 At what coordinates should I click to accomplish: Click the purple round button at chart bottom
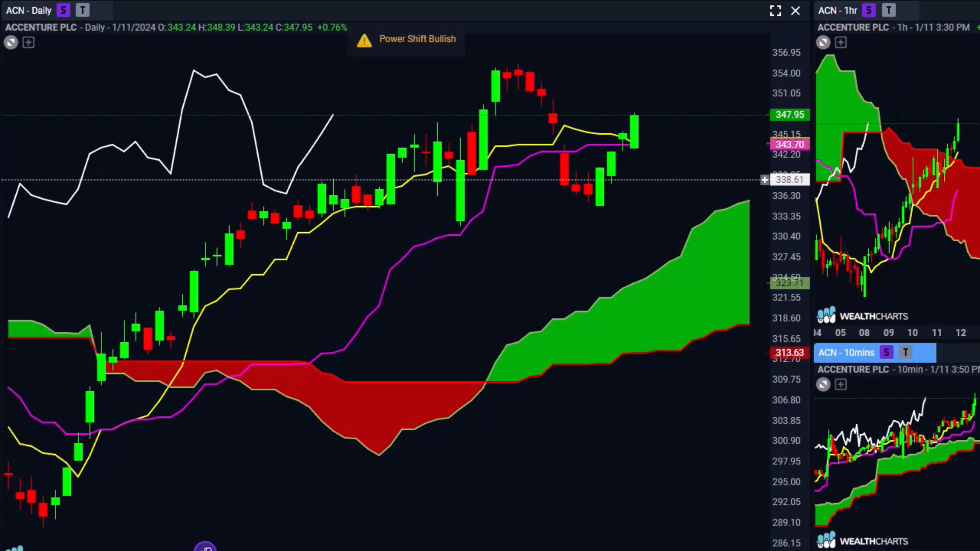(205, 546)
